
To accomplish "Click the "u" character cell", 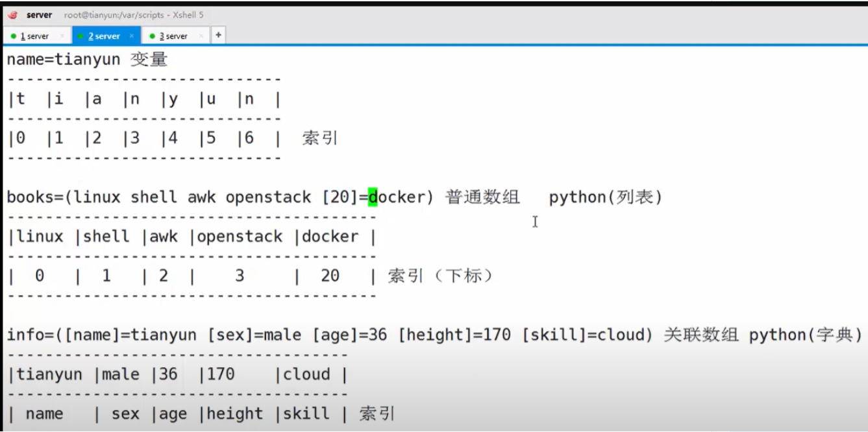I will point(211,100).
